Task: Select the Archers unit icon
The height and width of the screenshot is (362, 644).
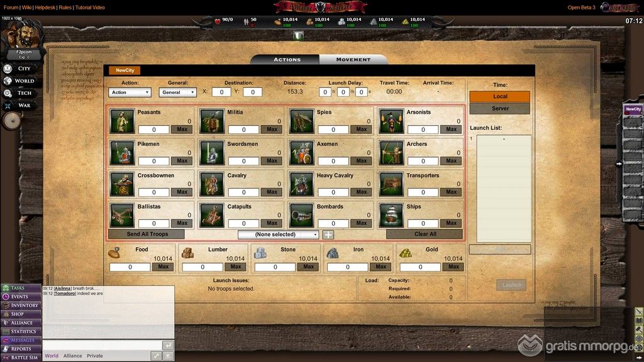Action: click(x=391, y=153)
